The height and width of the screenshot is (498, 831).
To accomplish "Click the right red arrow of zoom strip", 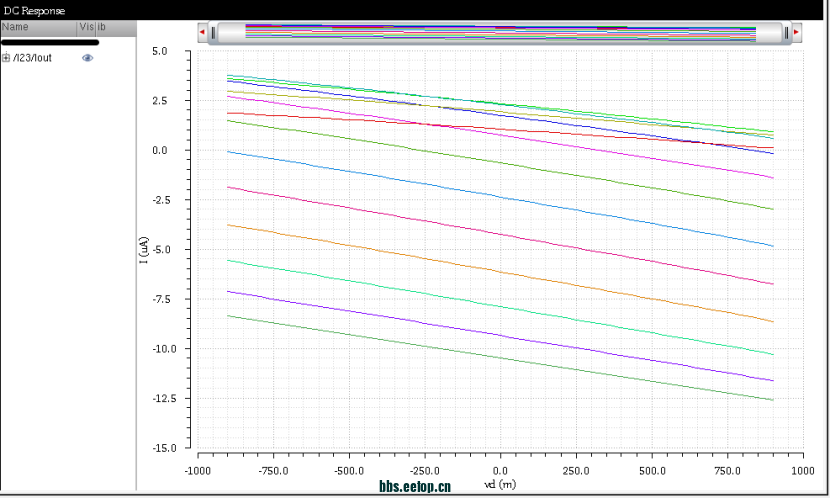I will tap(796, 32).
